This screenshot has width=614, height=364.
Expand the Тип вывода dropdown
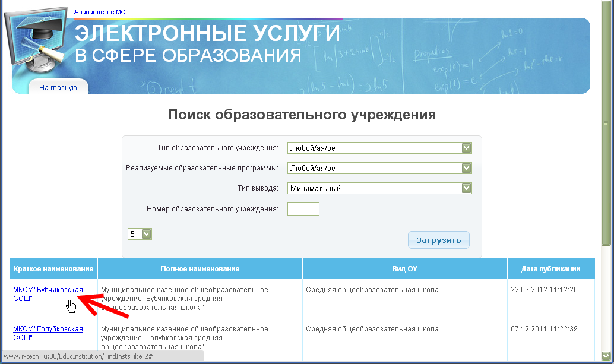(x=379, y=188)
